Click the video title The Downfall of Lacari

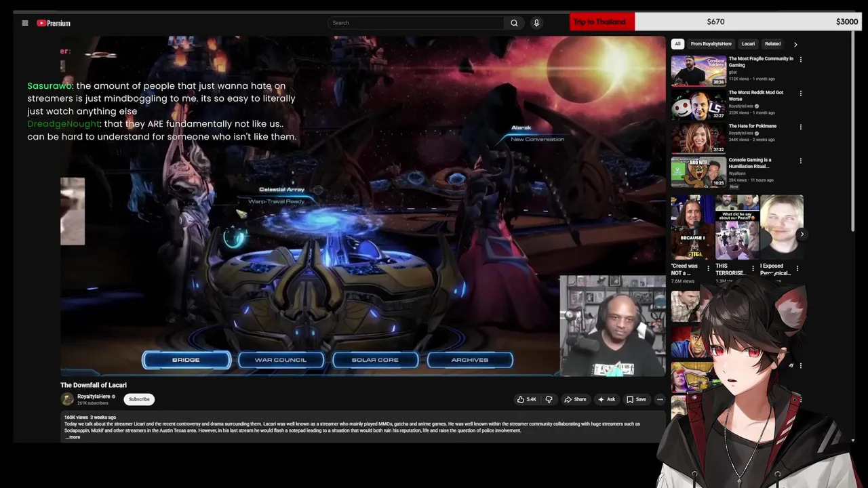point(94,385)
